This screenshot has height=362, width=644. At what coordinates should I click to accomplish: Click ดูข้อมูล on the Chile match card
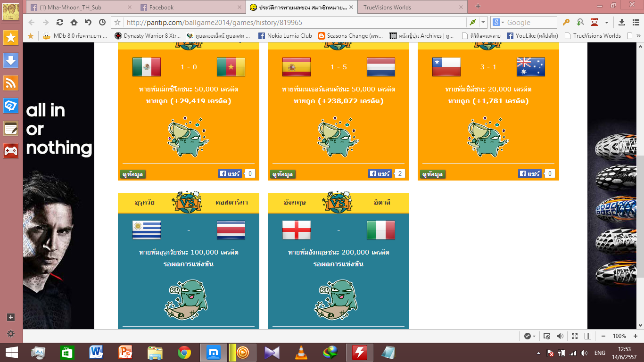pos(433,174)
